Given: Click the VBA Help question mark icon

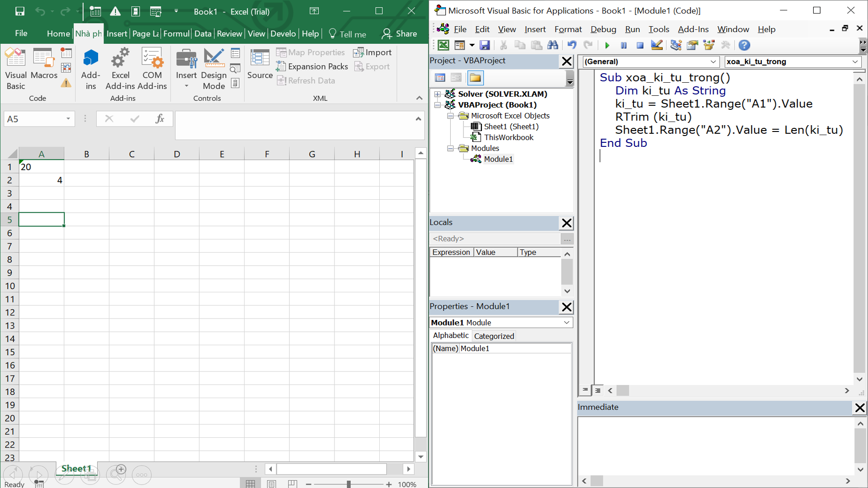Looking at the screenshot, I should point(744,45).
